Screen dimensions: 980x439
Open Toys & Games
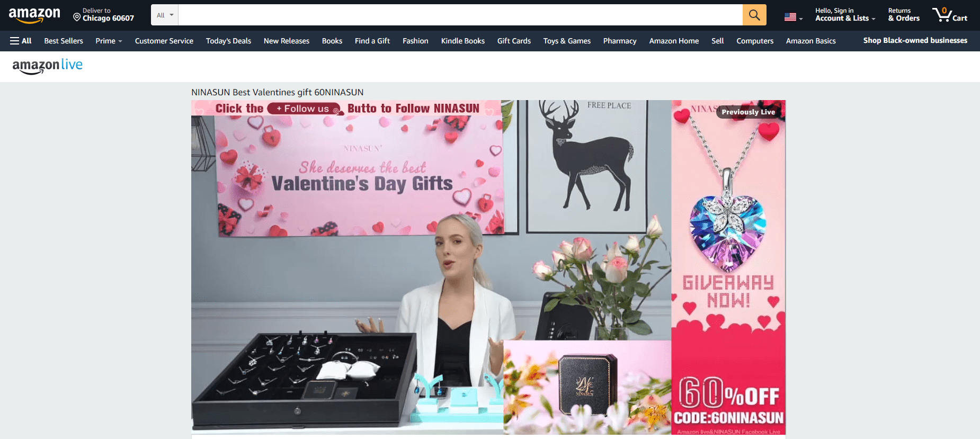567,41
